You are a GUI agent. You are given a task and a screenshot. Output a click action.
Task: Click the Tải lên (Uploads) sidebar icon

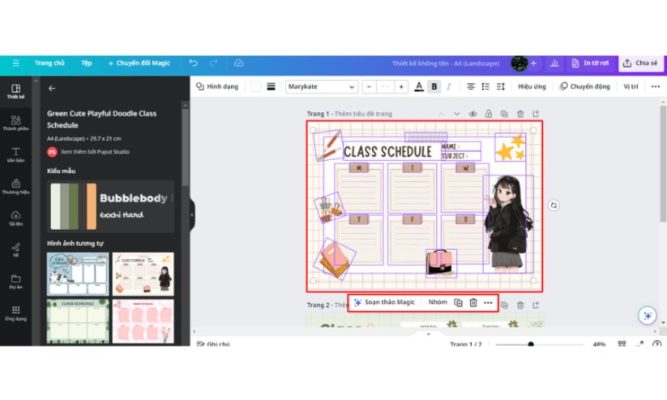pos(16,218)
